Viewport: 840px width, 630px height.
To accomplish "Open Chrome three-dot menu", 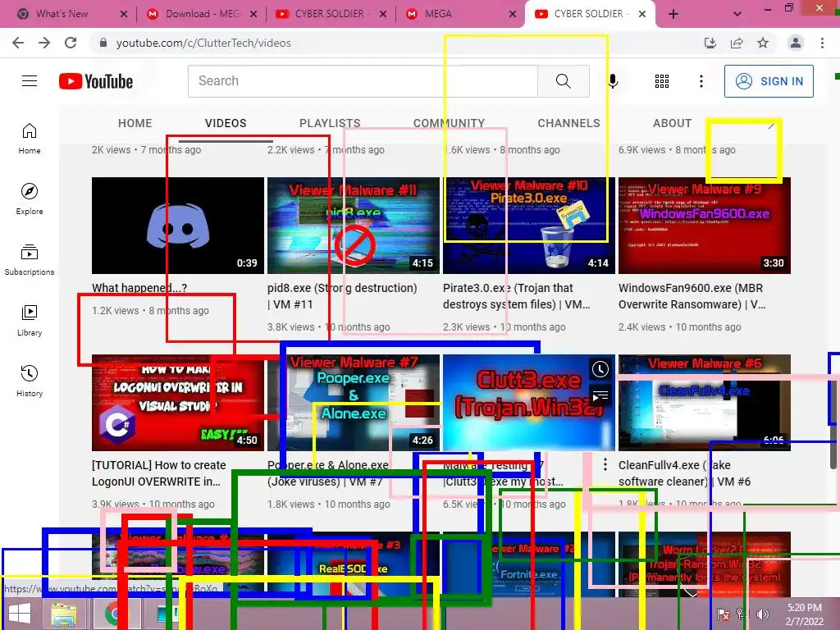I will click(x=822, y=43).
